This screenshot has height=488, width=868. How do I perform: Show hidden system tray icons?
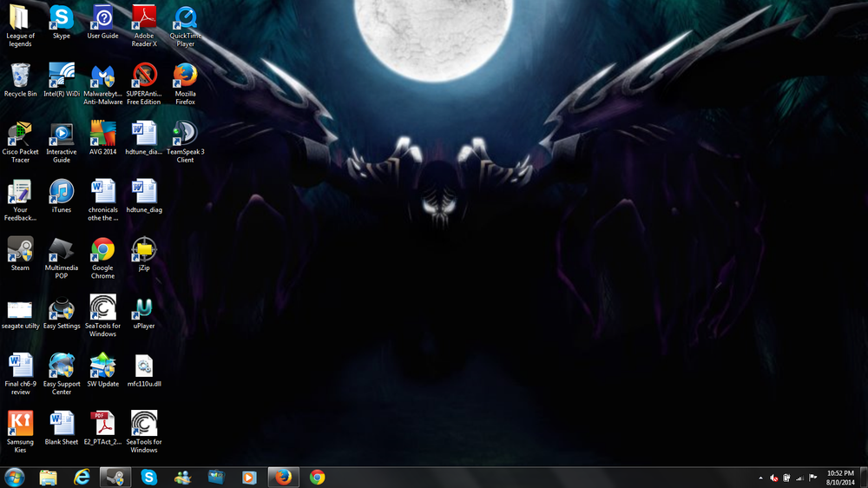(760, 478)
